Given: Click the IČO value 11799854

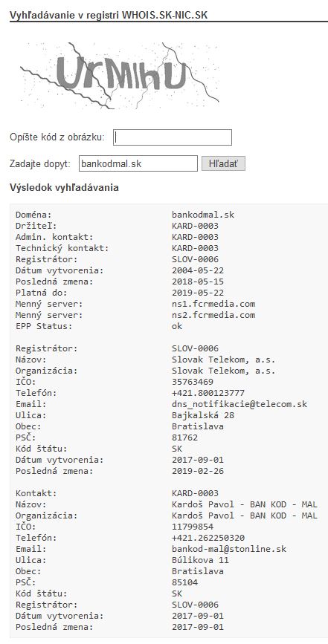Looking at the screenshot, I should (193, 527).
